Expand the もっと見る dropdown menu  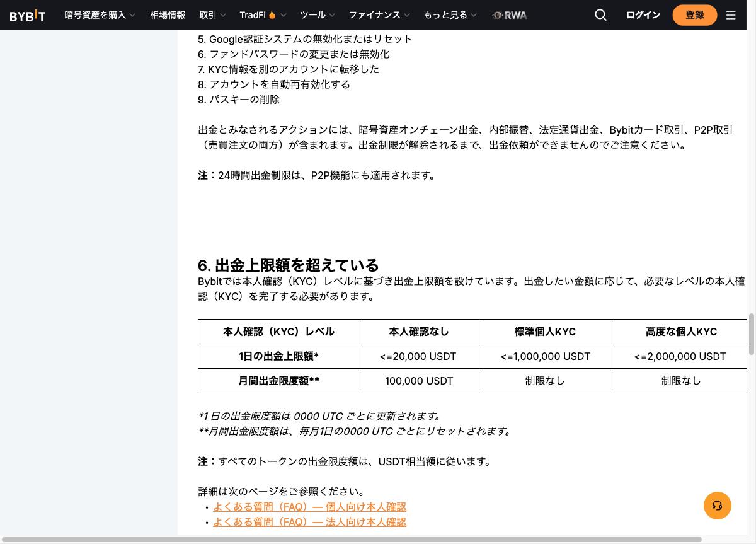[x=450, y=15]
